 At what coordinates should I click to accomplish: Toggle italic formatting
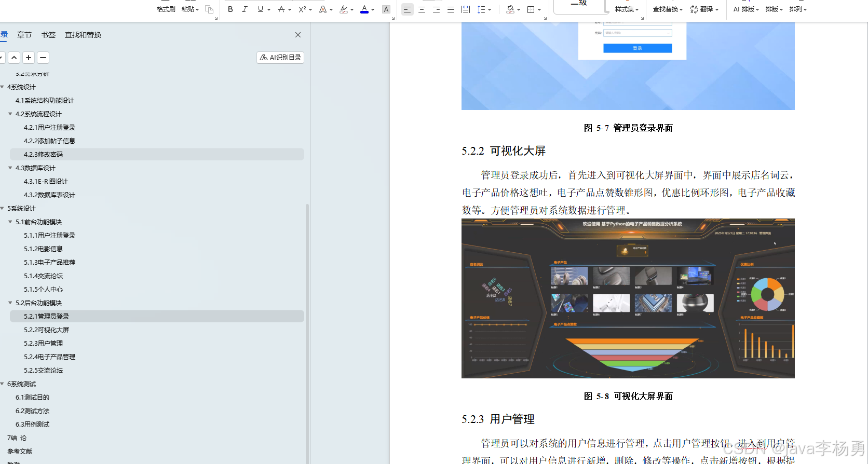pos(245,9)
